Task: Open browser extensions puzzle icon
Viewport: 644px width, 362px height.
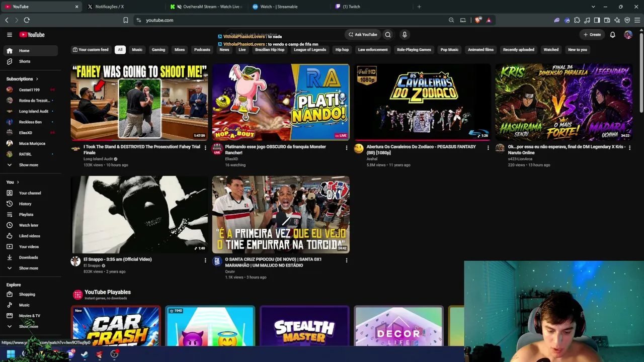Action: click(x=577, y=20)
